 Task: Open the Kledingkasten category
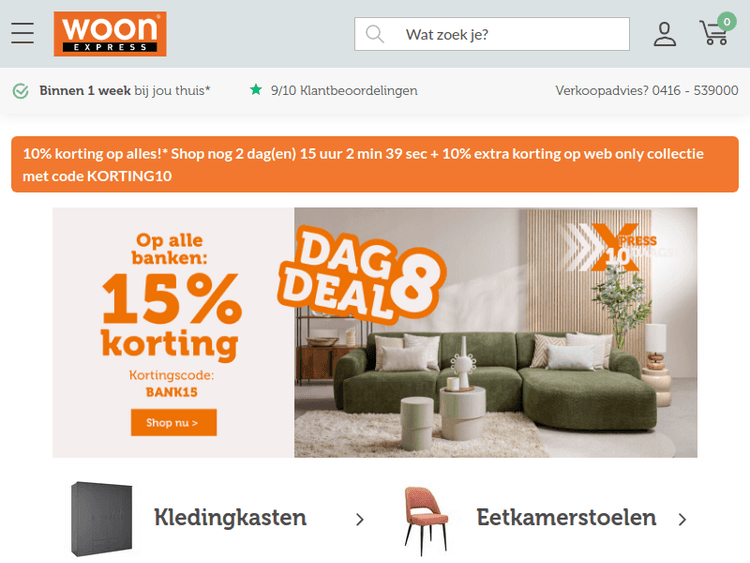[230, 518]
